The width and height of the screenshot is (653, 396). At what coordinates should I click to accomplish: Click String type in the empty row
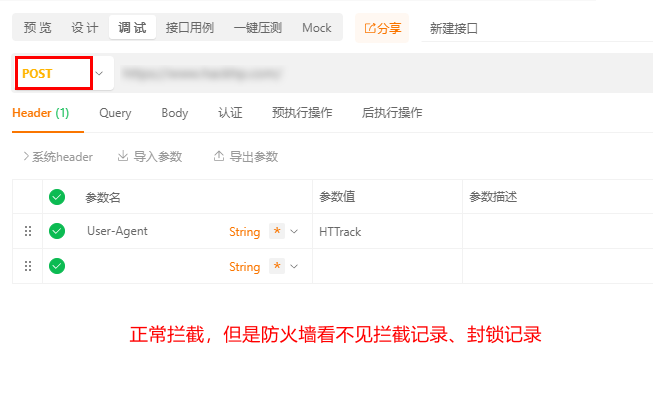pyautogui.click(x=244, y=267)
